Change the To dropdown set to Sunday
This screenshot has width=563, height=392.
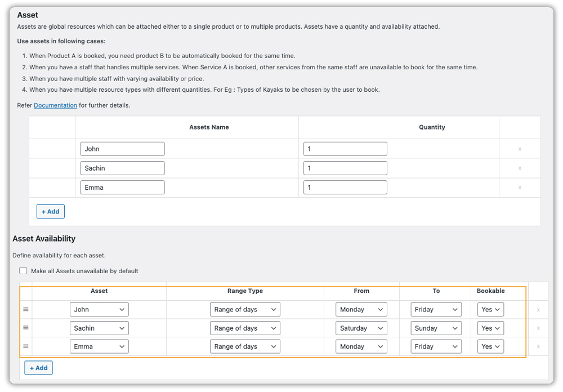[436, 328]
